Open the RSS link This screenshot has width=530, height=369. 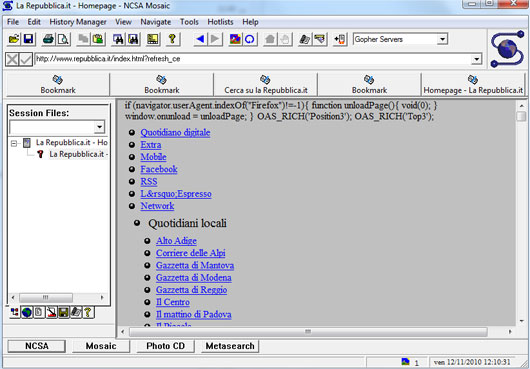click(149, 181)
